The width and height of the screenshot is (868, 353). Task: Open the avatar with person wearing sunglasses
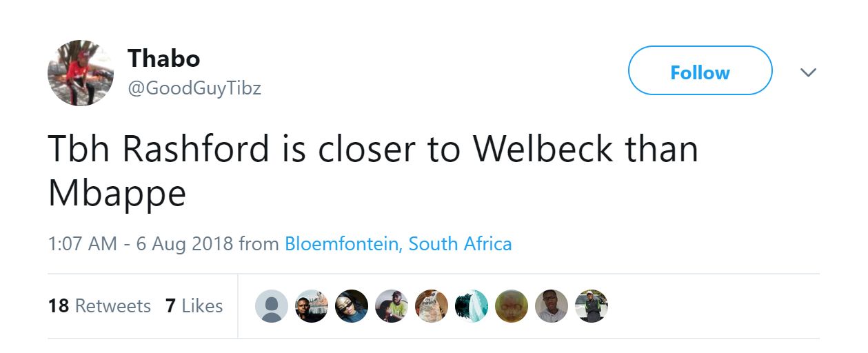click(352, 306)
